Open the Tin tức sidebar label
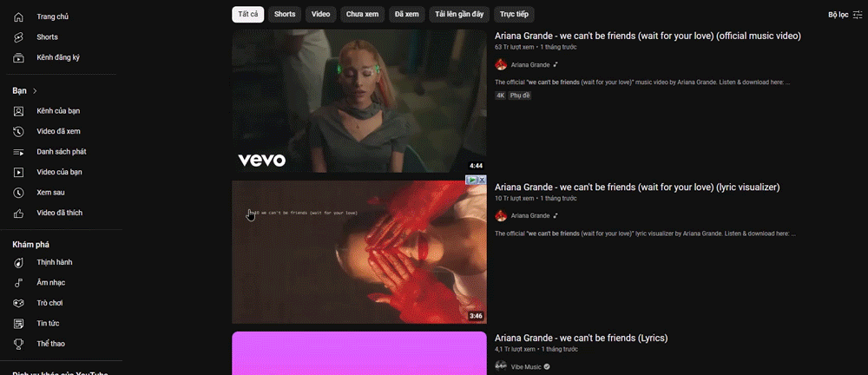868x375 pixels. pos(48,324)
